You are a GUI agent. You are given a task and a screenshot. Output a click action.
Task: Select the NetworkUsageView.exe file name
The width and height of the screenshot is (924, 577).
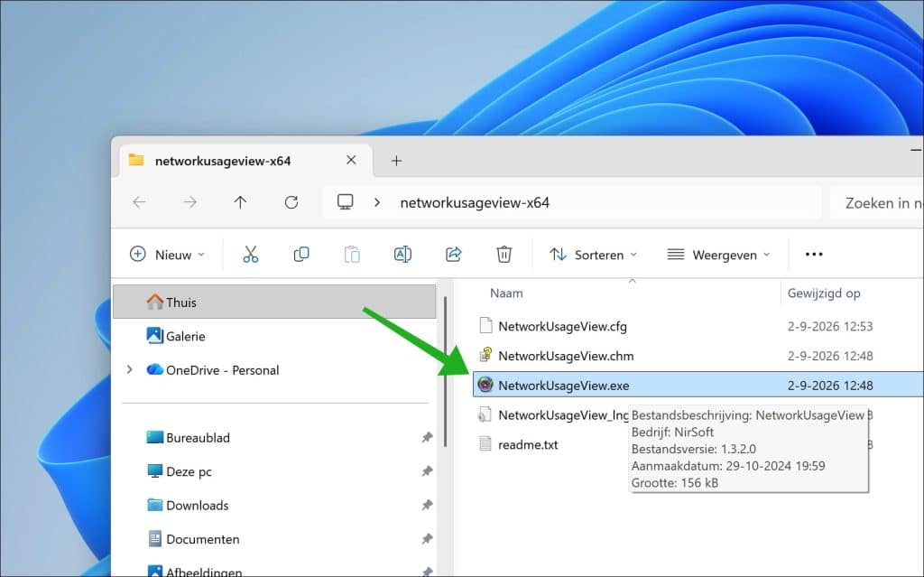click(x=563, y=386)
